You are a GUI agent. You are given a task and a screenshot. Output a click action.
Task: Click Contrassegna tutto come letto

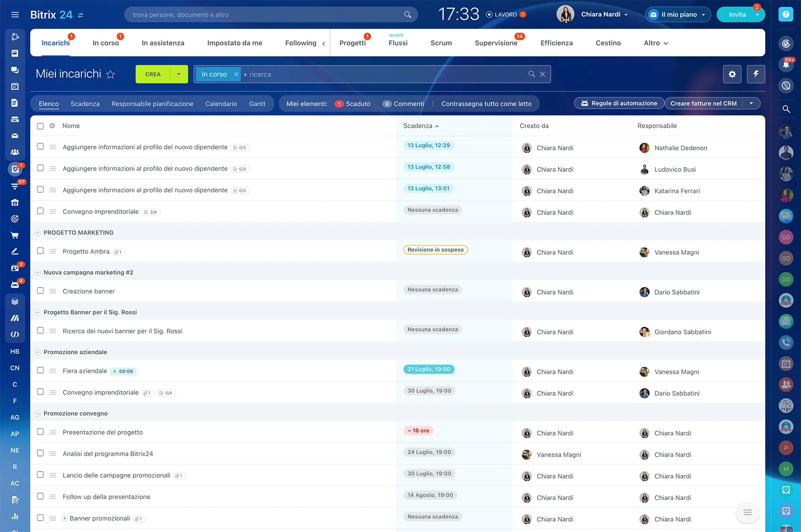pyautogui.click(x=486, y=104)
